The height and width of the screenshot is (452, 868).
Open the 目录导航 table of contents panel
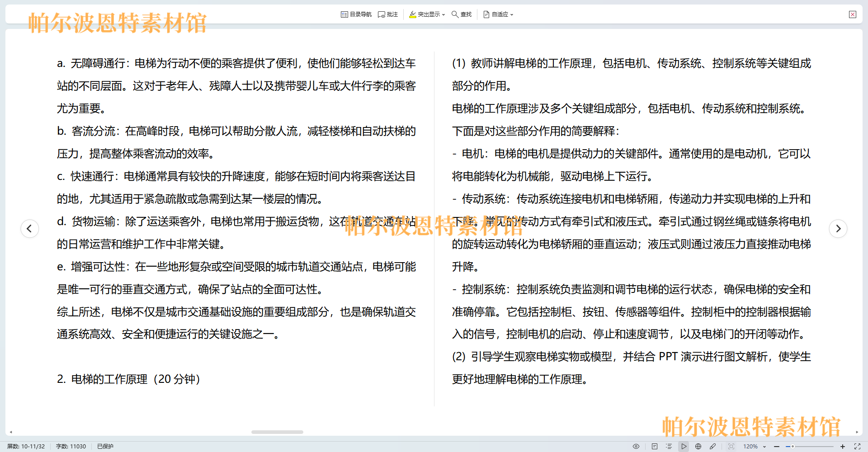356,14
